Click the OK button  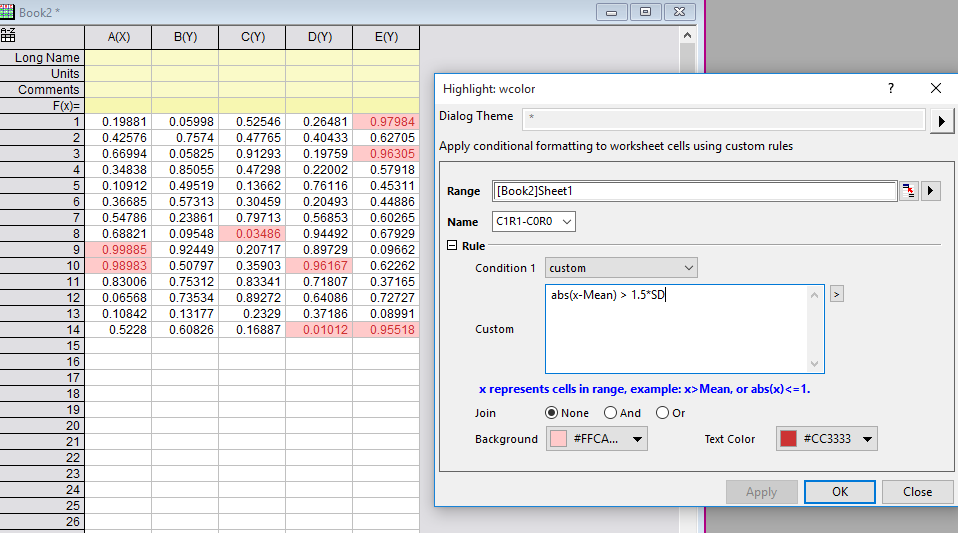(839, 492)
